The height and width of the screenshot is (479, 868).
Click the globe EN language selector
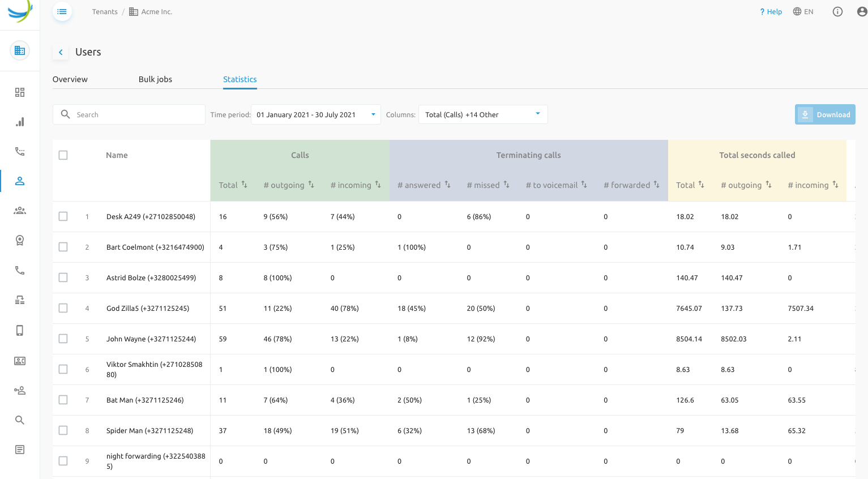coord(803,11)
